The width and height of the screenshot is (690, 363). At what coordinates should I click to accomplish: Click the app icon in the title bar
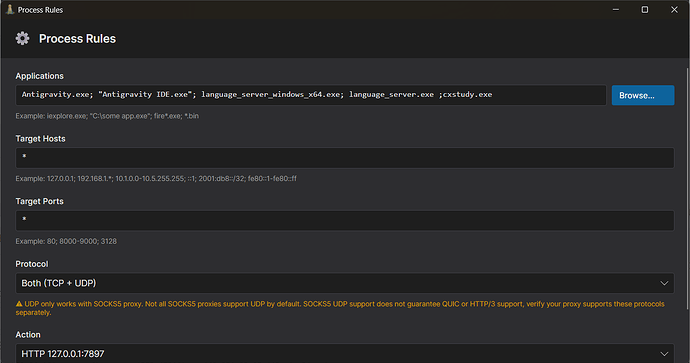[10, 9]
